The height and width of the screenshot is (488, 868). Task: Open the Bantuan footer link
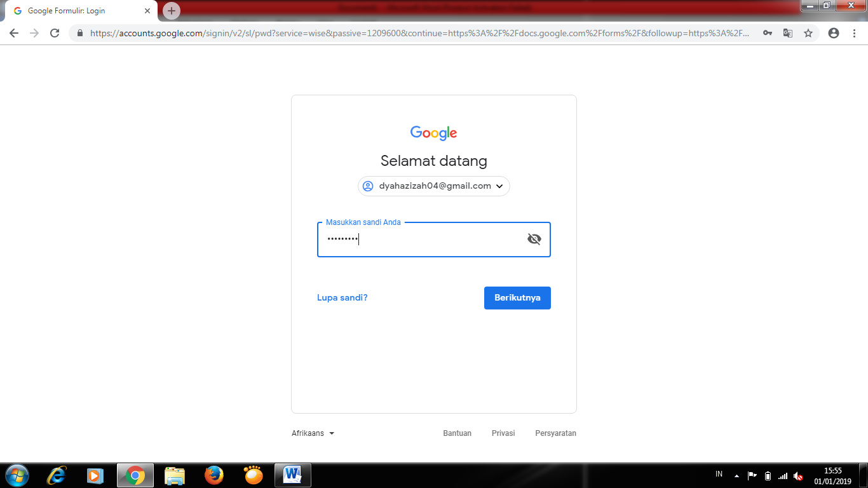tap(458, 433)
